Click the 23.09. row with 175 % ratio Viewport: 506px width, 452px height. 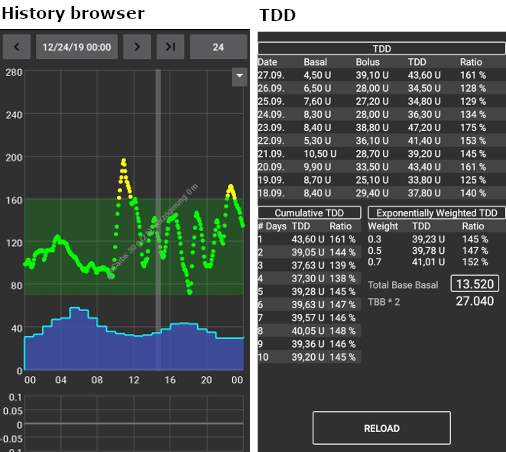tap(382, 127)
